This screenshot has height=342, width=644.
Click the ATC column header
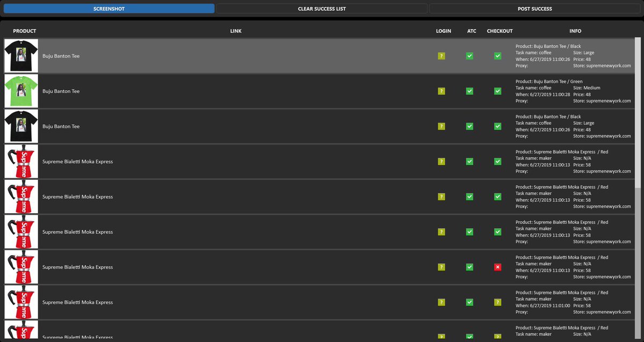[x=472, y=31]
